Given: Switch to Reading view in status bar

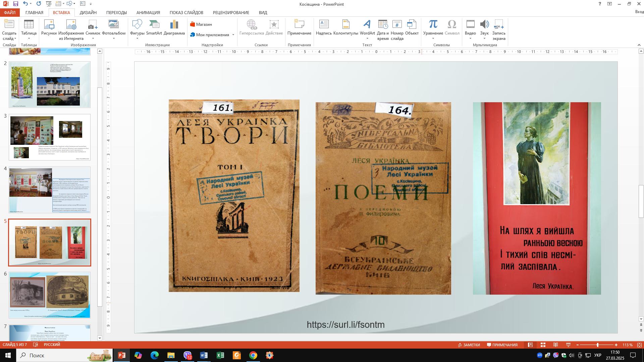Looking at the screenshot, I should (x=556, y=345).
